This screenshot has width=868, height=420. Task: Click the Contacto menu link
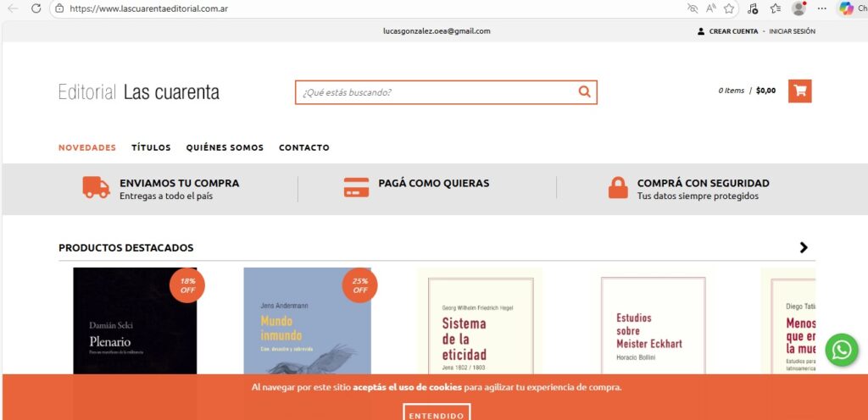304,147
